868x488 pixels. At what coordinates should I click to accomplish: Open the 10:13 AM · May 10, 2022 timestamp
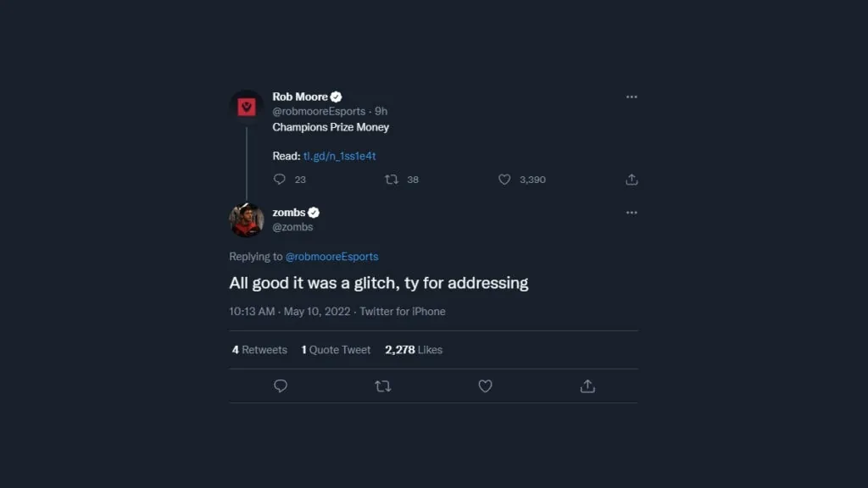tap(287, 312)
